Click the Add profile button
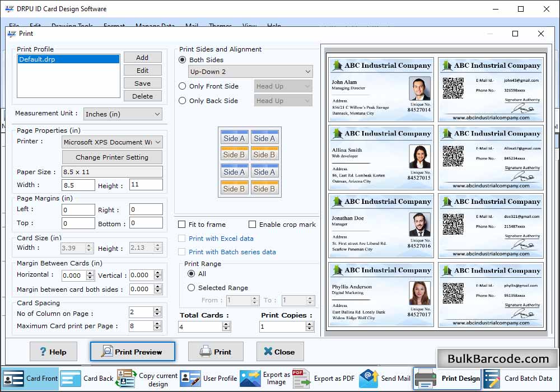 click(x=142, y=58)
